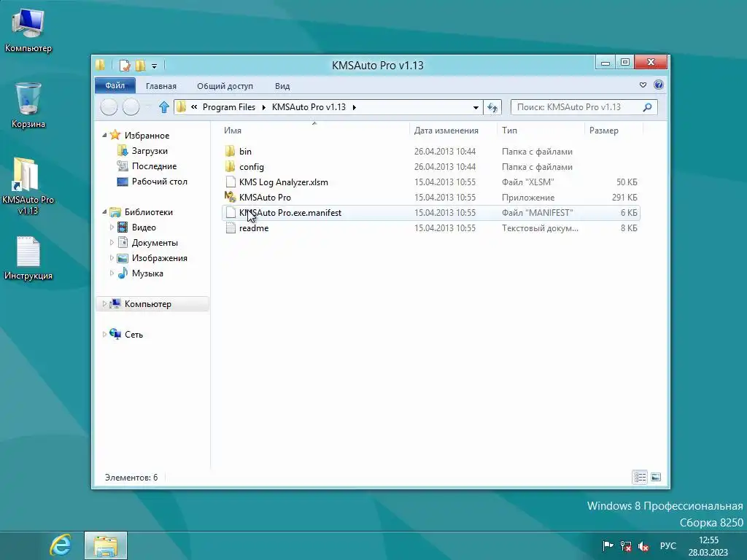Expand the Документы library node
This screenshot has width=747, height=560.
(x=112, y=243)
